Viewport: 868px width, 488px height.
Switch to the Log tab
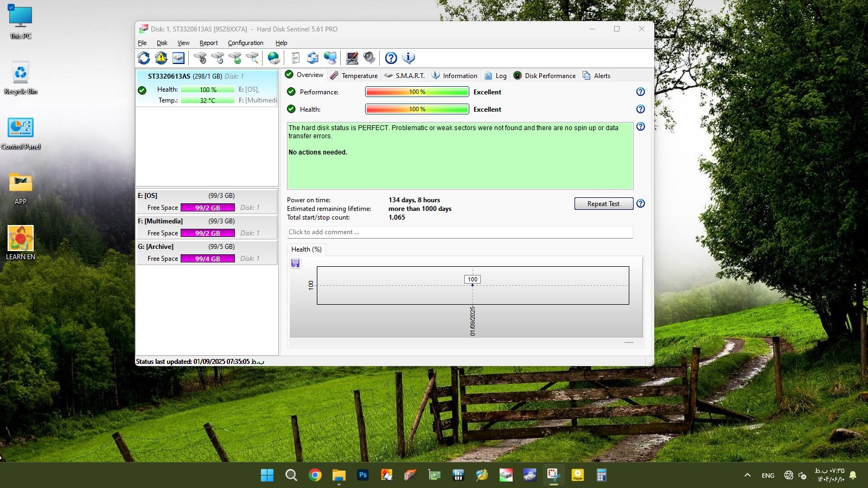tap(495, 76)
